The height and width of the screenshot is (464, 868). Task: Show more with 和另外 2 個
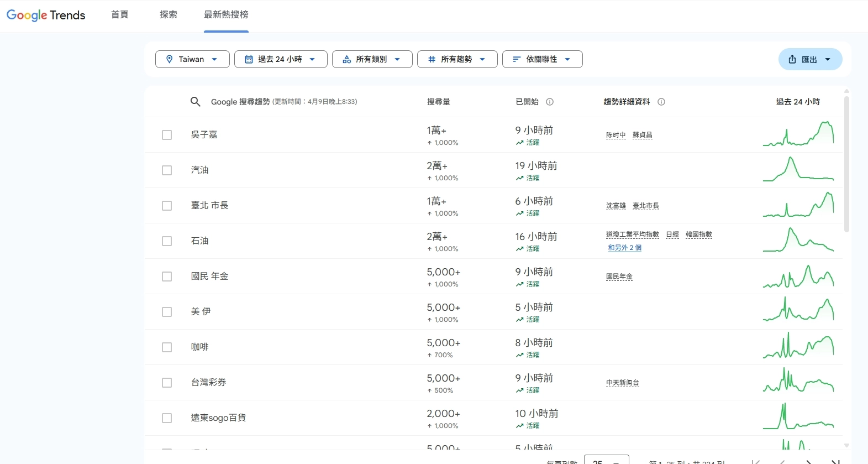[x=625, y=248]
